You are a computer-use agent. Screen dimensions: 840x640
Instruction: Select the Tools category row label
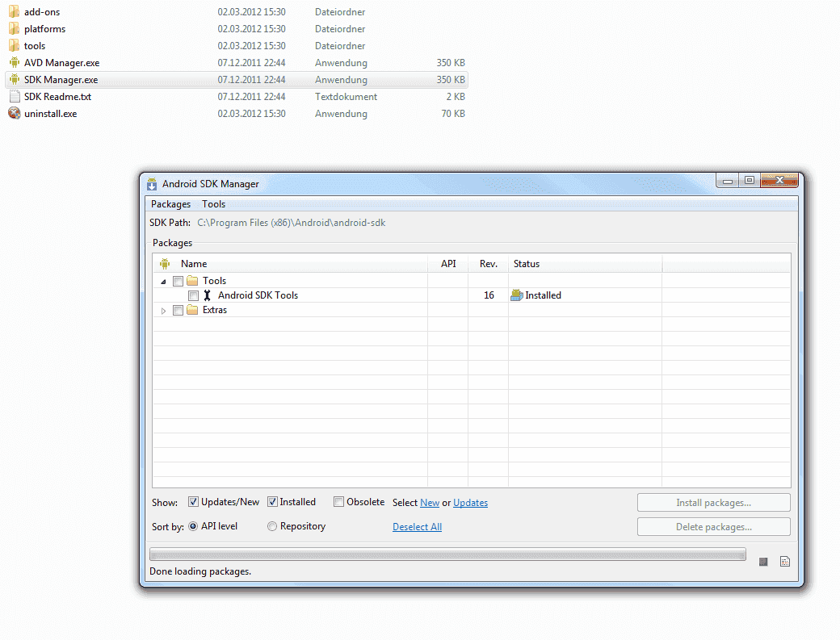(214, 281)
